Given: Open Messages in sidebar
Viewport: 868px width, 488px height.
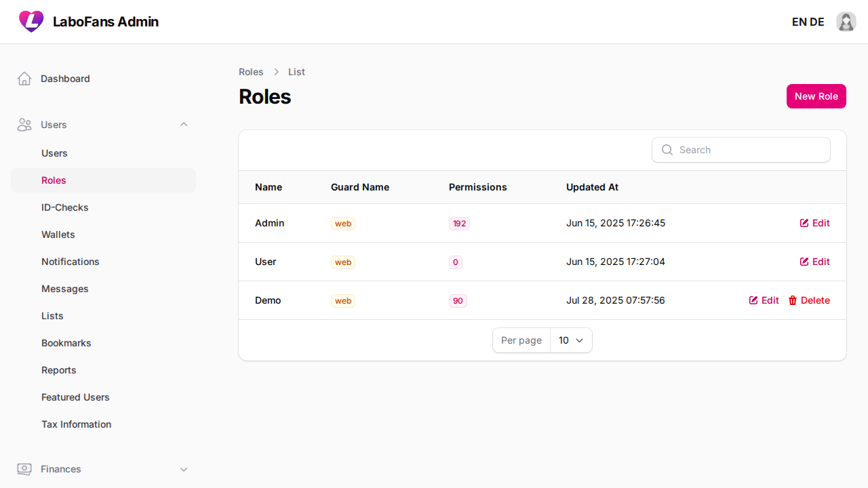Looking at the screenshot, I should point(103,289).
